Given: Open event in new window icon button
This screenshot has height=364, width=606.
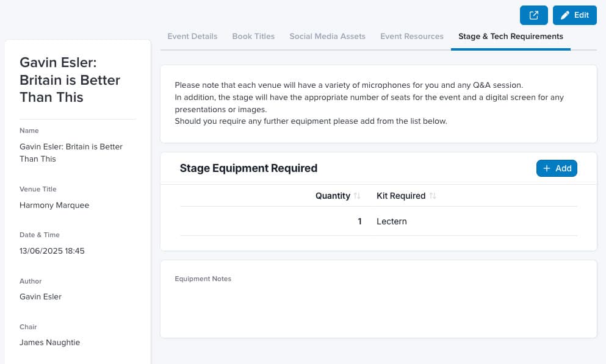Looking at the screenshot, I should (533, 15).
